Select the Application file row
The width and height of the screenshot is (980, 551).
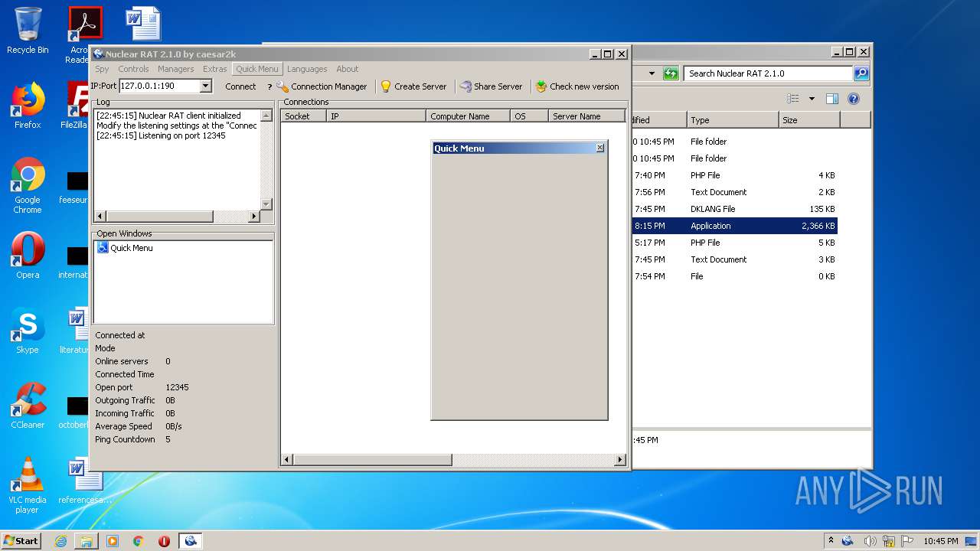point(734,226)
